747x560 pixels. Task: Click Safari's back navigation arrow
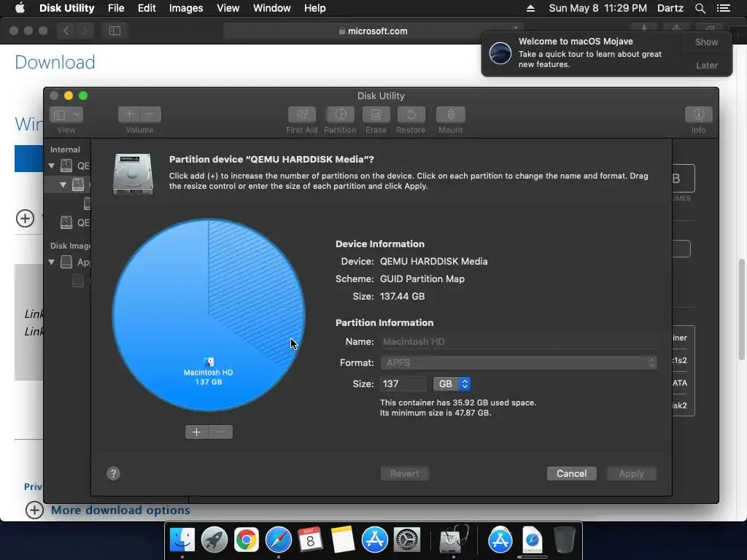66,31
